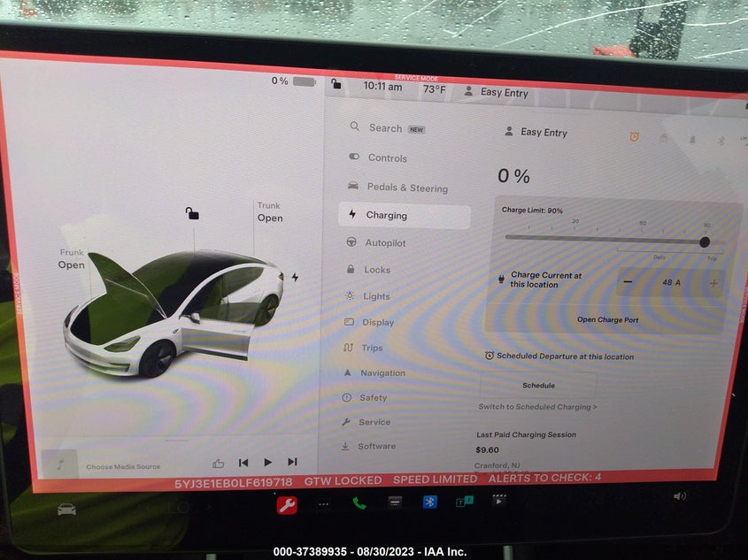The image size is (748, 560).
Task: Click the charge limit slider handle
Action: (x=705, y=242)
